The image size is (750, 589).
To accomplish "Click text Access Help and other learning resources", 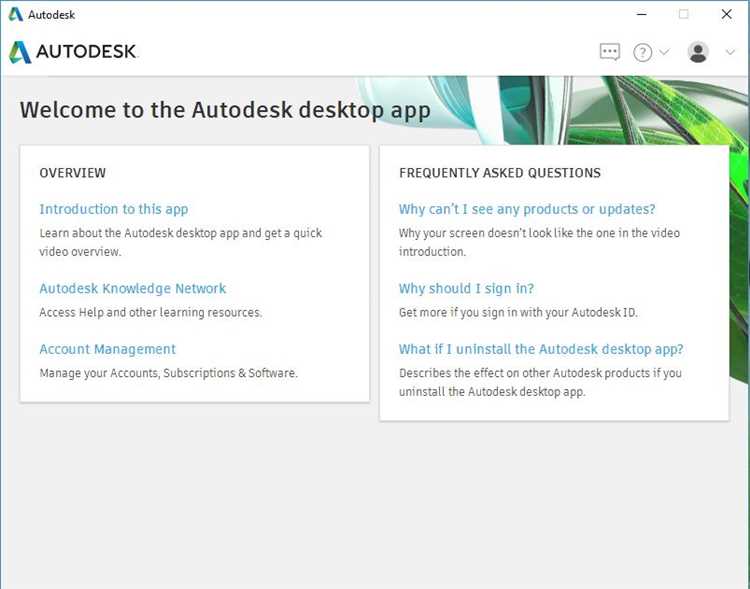I will 151,312.
